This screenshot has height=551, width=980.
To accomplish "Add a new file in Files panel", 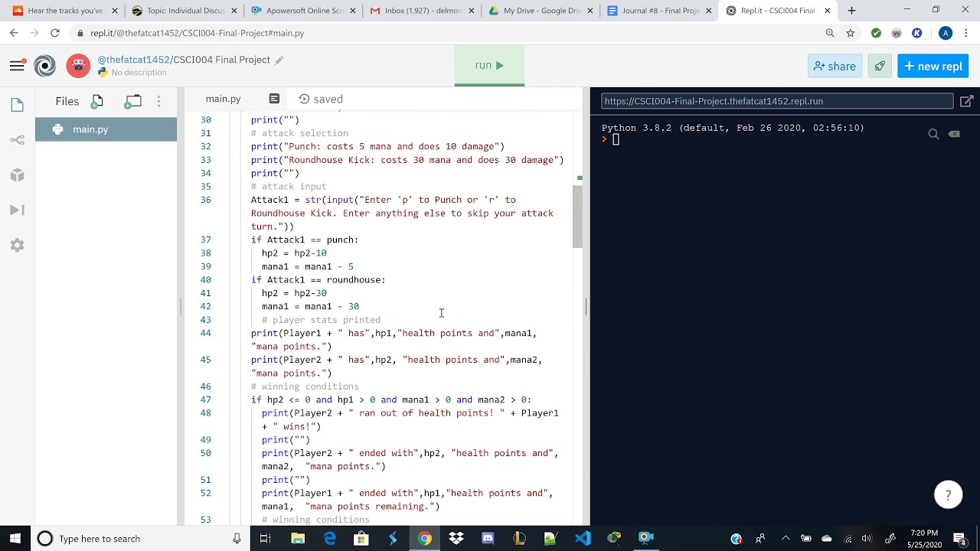I will [97, 101].
